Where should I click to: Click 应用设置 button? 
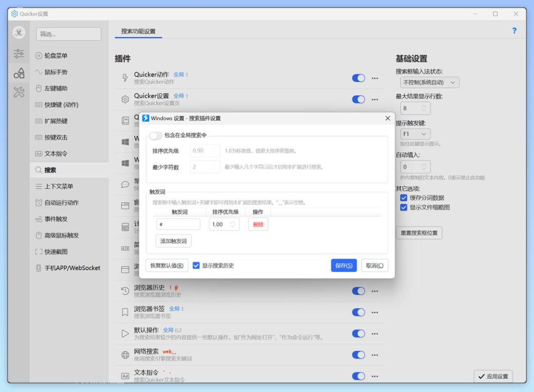tap(493, 376)
